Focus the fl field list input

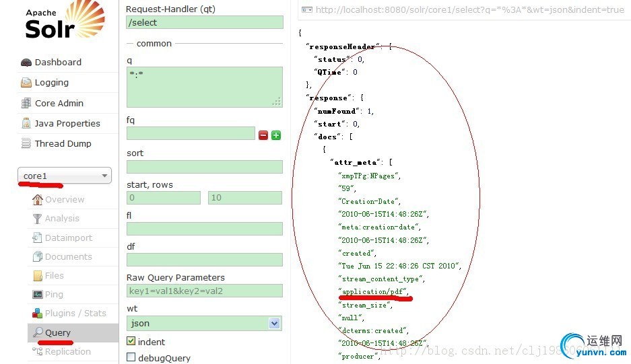205,229
